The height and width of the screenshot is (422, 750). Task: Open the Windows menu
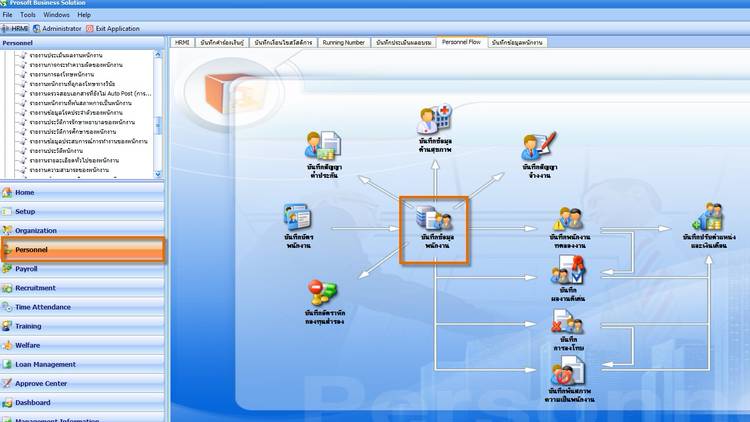(57, 15)
